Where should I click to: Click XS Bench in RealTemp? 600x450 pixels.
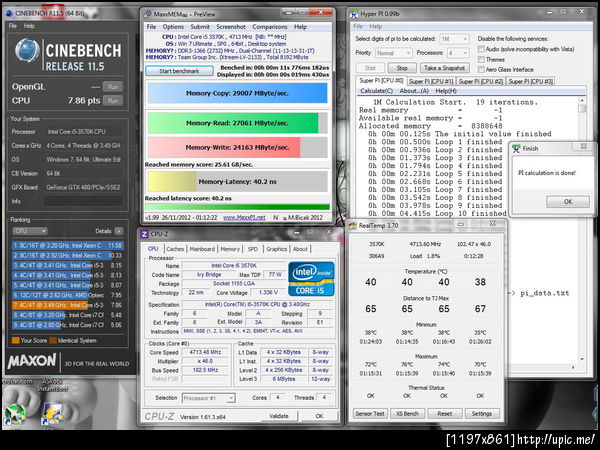click(407, 414)
